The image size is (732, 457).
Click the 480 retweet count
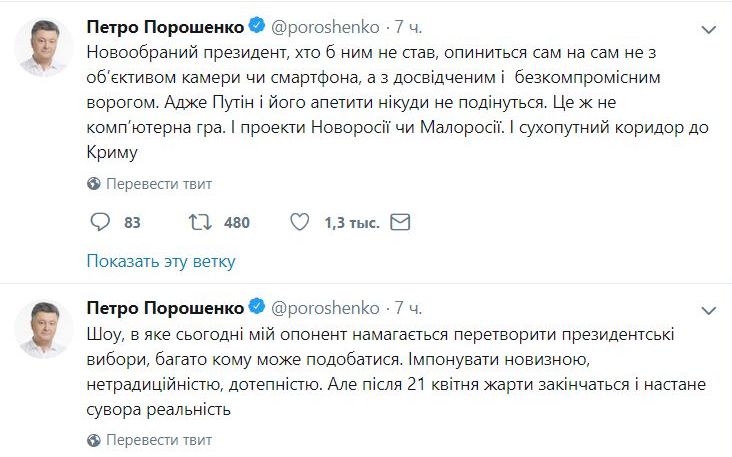click(x=236, y=222)
